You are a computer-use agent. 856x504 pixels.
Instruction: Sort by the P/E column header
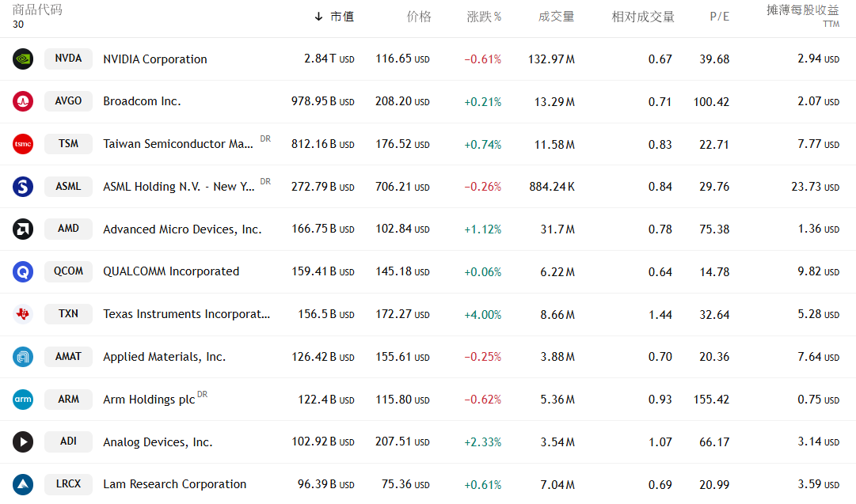tap(720, 17)
